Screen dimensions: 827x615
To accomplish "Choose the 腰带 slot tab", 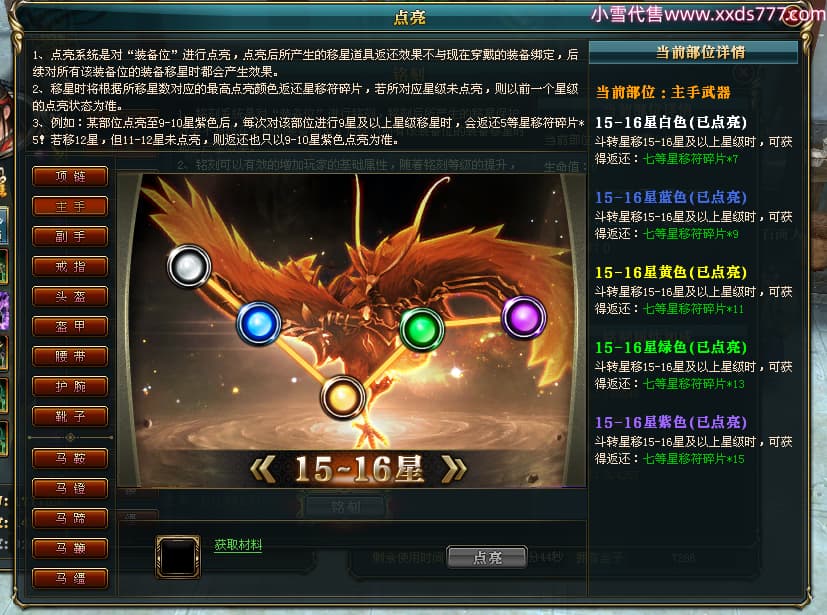I will tap(70, 357).
